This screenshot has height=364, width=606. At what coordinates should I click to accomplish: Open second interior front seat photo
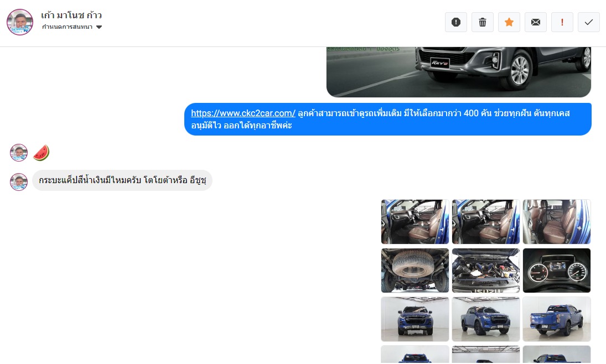pos(486,222)
